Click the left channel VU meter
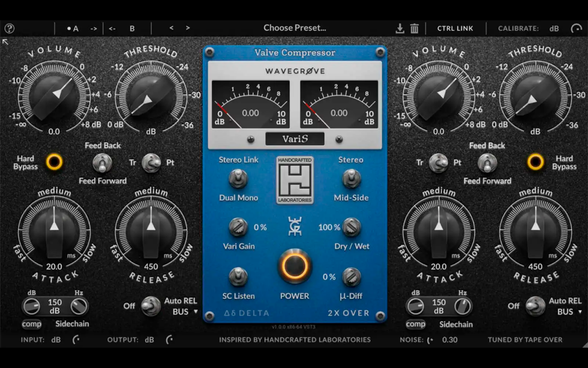Viewport: 588px width, 368px height. (250, 105)
